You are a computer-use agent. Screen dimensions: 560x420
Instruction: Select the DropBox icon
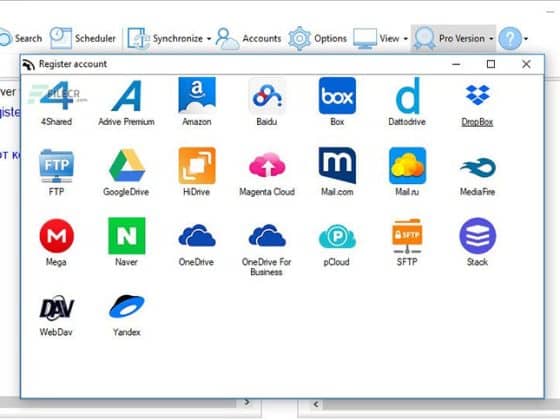[x=478, y=95]
